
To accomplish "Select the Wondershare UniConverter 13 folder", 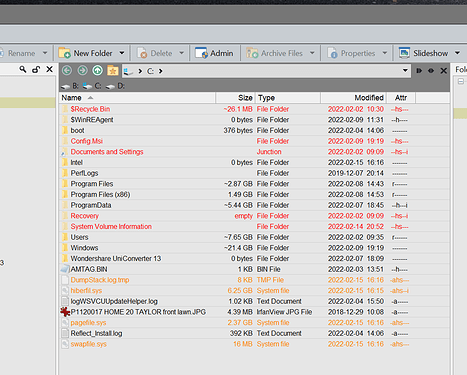I will tap(116, 258).
